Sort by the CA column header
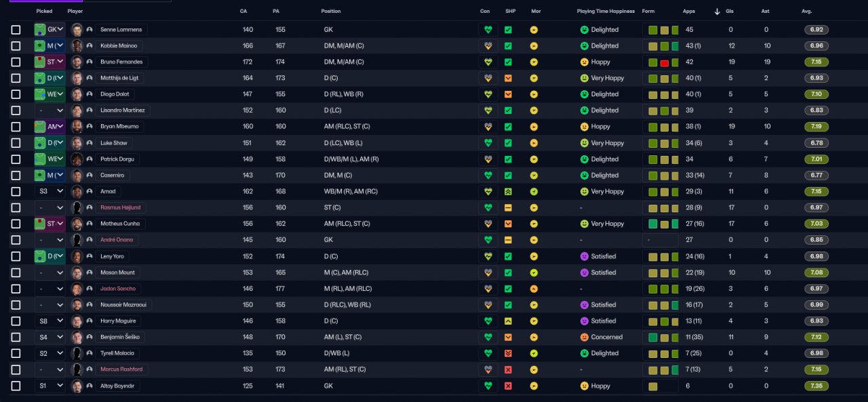Viewport: 868px width, 402px height. (x=243, y=12)
